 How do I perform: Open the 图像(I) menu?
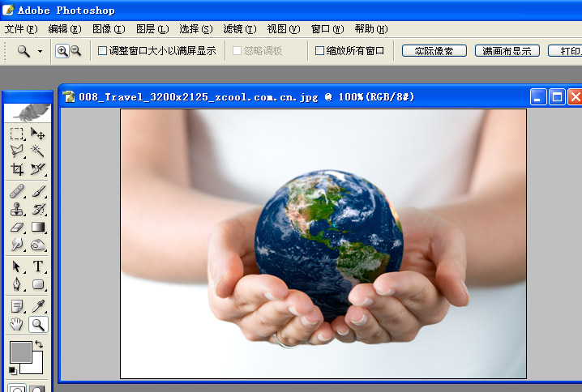coord(109,29)
